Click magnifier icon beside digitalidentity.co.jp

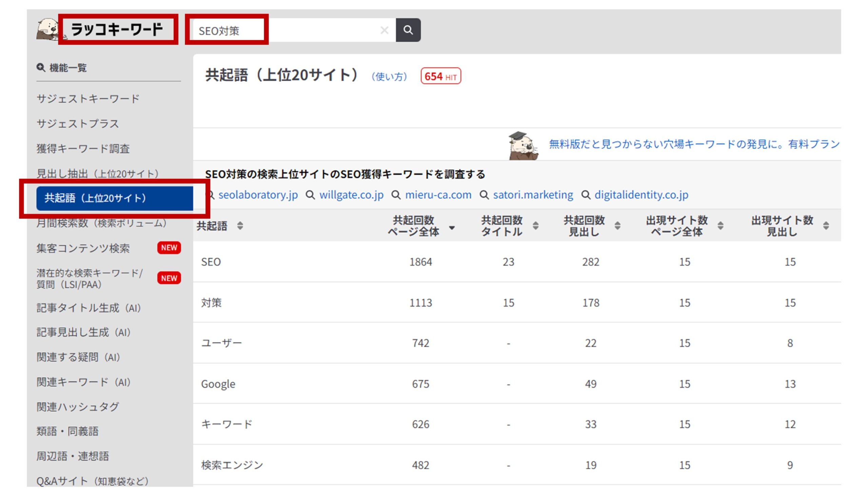click(586, 195)
